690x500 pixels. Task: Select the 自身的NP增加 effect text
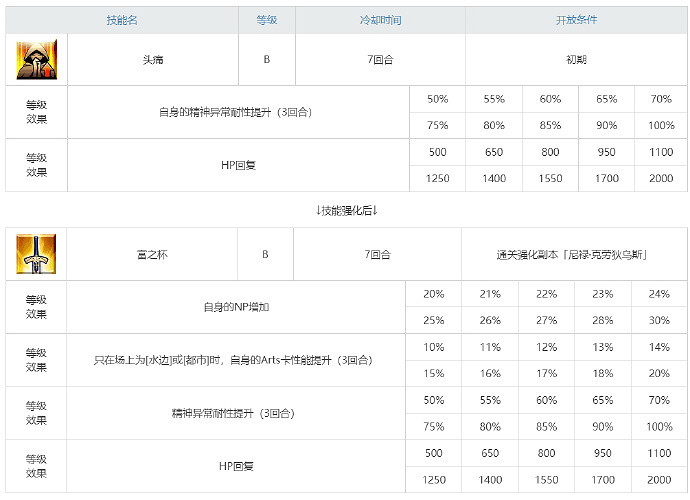click(x=236, y=307)
